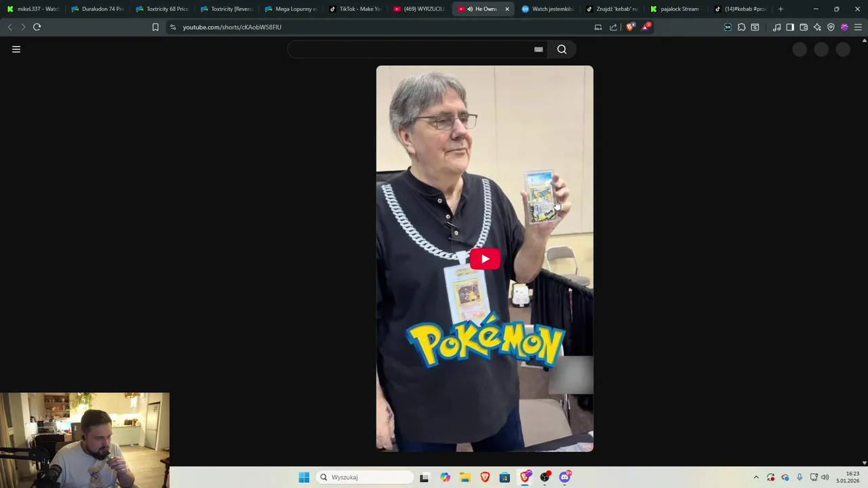Viewport: 868px width, 488px height.
Task: Click the webcam overlay thumbnail
Action: 85,440
